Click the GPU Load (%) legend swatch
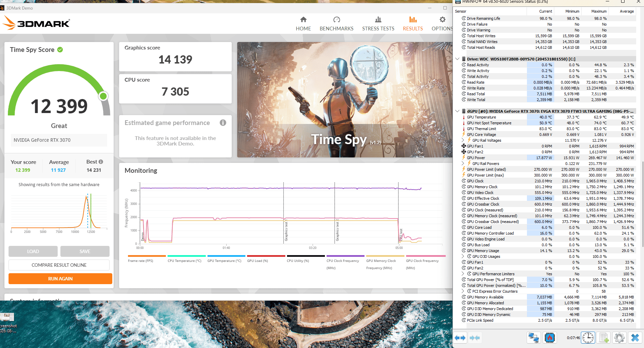This screenshot has width=644, height=348. (x=266, y=256)
